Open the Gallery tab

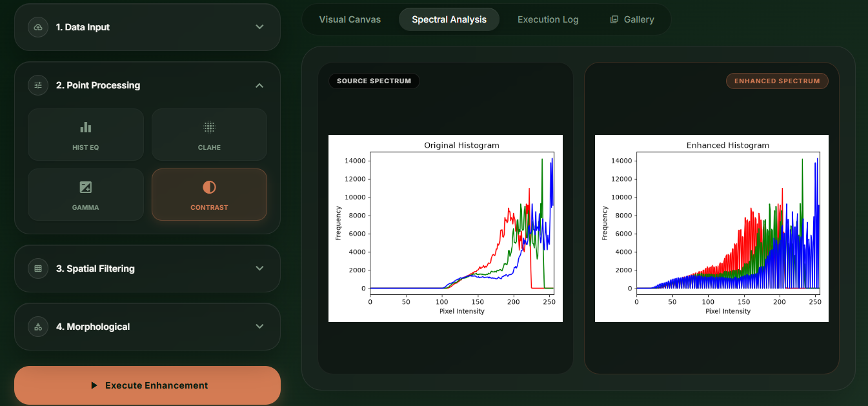[632, 19]
